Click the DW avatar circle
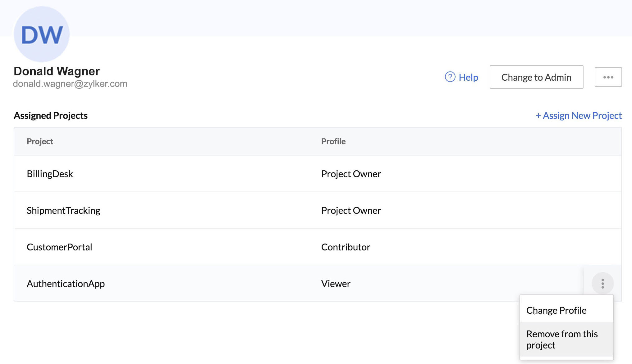Screen dimensions: 632x364 click(x=42, y=34)
